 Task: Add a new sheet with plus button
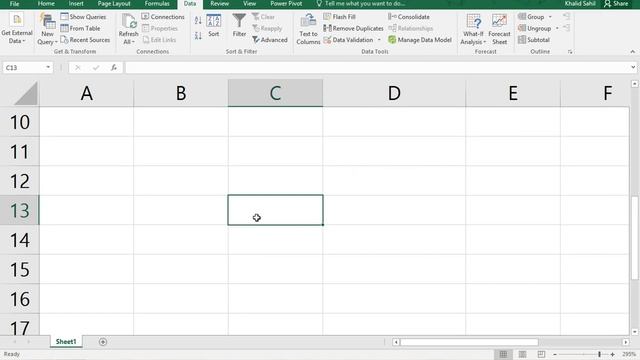pos(103,342)
